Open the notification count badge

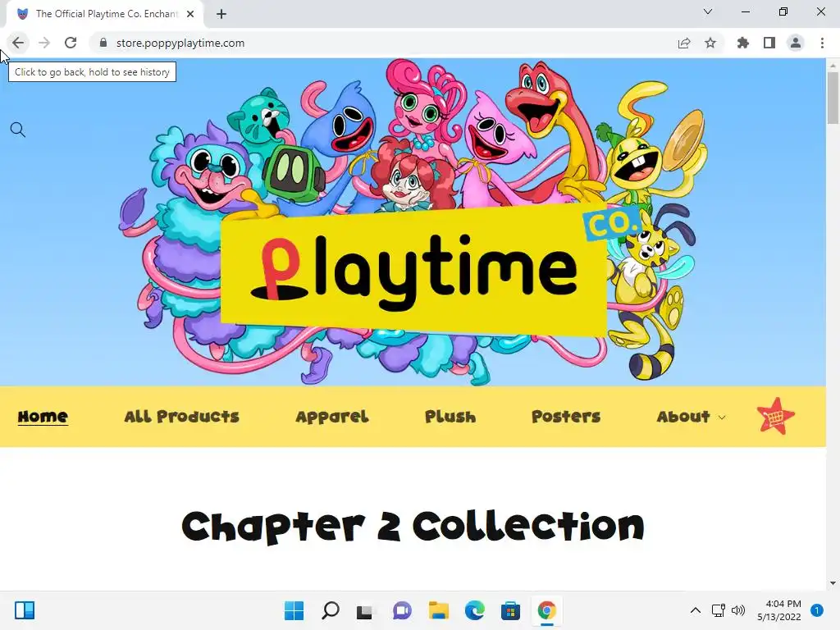817,610
